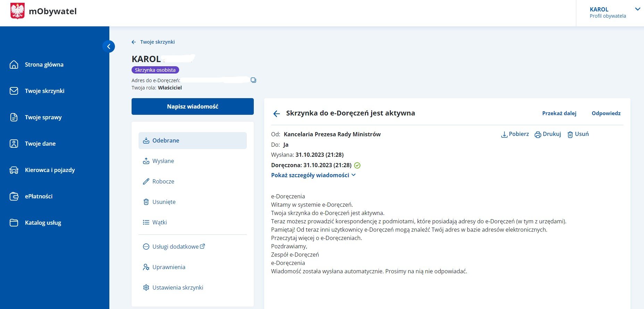Click the line 'Witamy w systemie e-Doręczeń.'
This screenshot has height=309, width=644.
[x=312, y=205]
